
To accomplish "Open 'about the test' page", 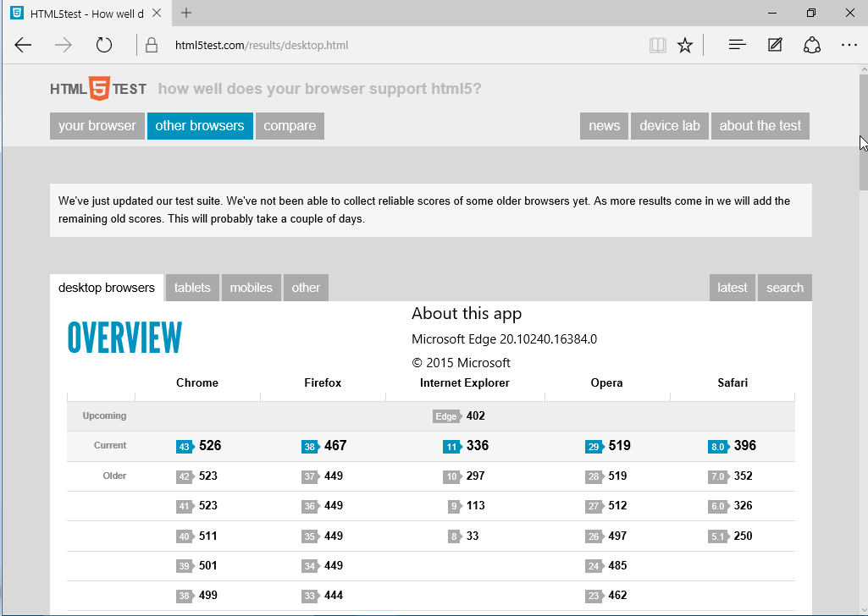I will [x=760, y=126].
